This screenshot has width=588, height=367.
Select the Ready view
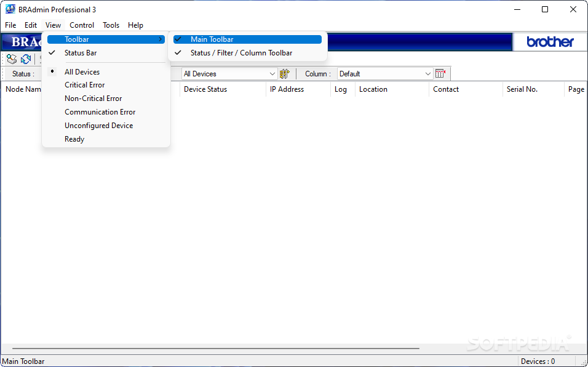106,139
